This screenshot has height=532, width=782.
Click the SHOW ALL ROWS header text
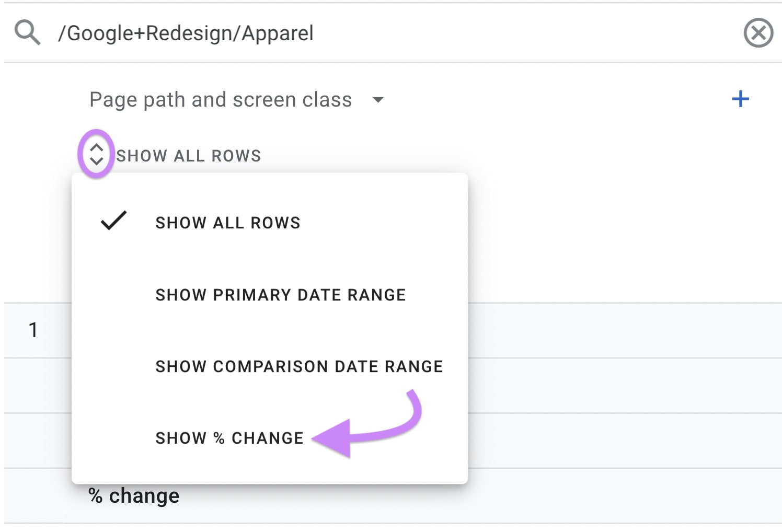click(188, 155)
